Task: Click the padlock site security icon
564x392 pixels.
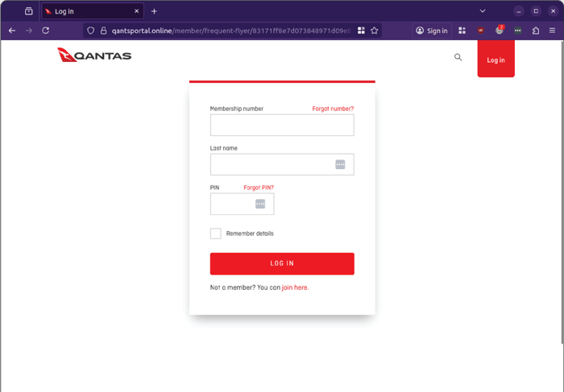Action: (x=103, y=31)
